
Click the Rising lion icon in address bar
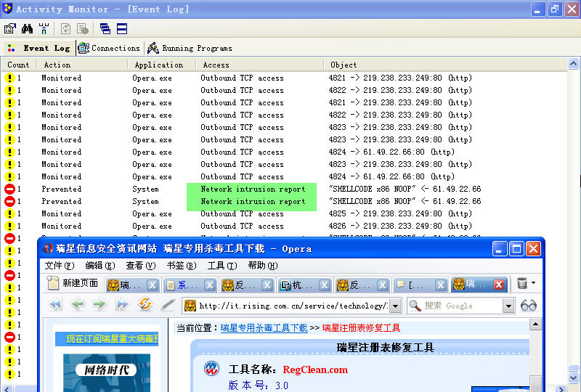[190, 306]
